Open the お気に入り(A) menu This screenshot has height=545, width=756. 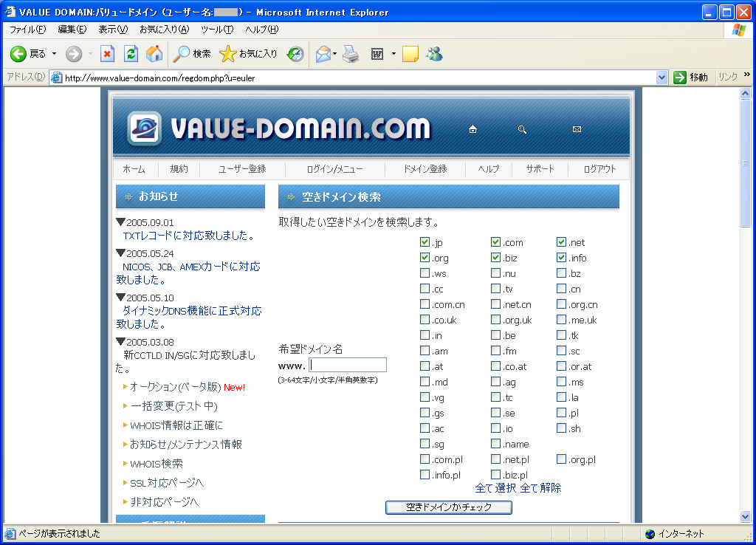165,30
